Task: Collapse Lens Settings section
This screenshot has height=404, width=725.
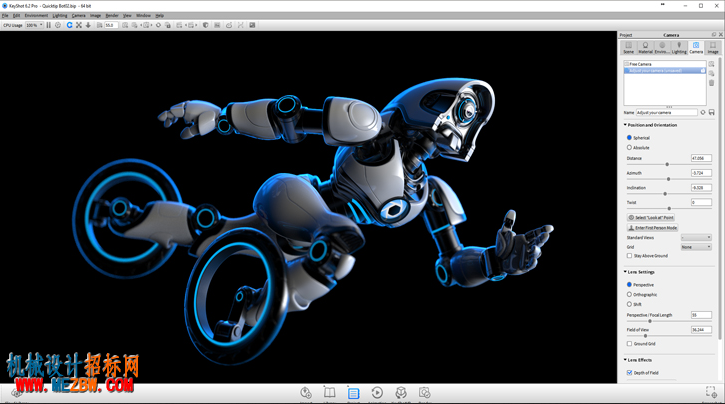Action: pos(625,272)
